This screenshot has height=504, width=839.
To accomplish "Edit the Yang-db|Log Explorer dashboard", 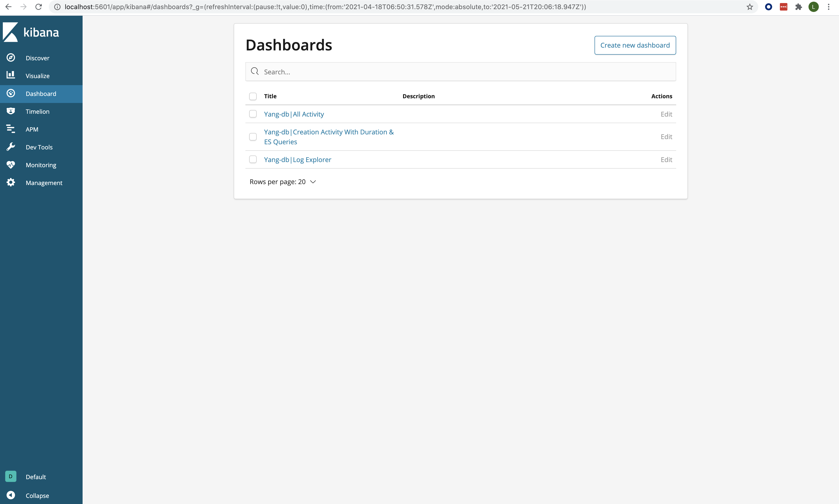I will (666, 160).
